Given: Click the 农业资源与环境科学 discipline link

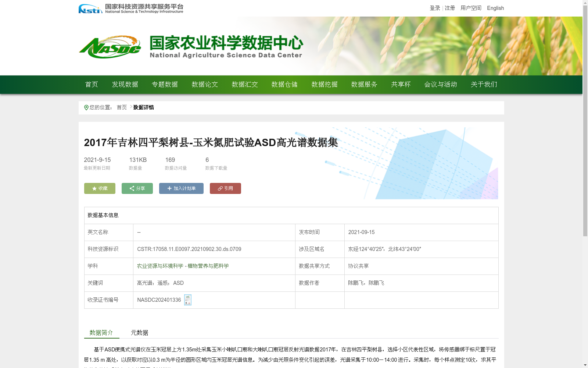Looking at the screenshot, I should pos(160,266).
